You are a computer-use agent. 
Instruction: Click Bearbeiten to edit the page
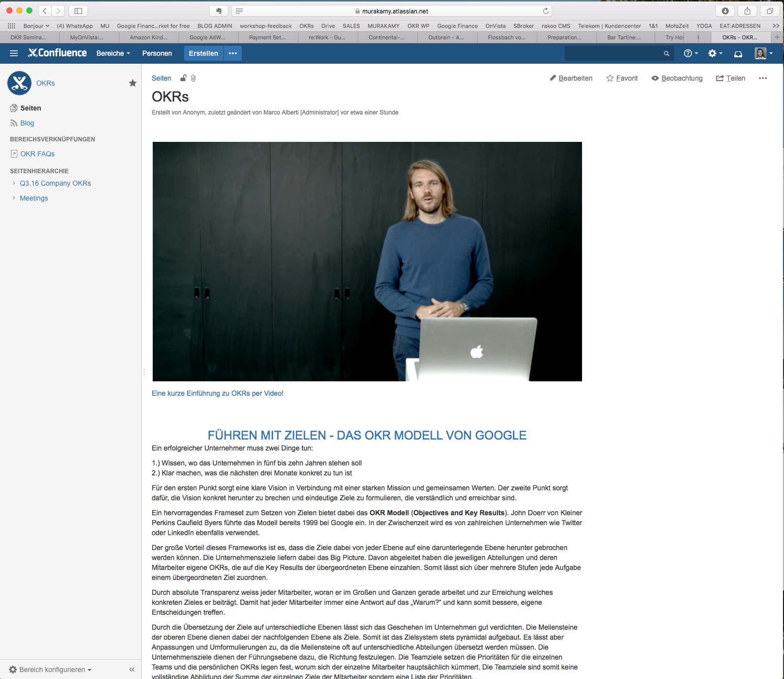click(571, 78)
